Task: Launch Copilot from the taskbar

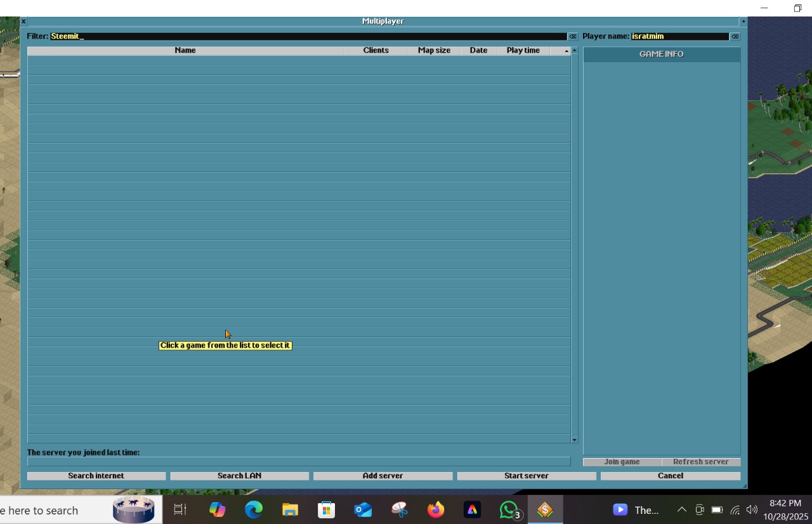Action: point(217,510)
